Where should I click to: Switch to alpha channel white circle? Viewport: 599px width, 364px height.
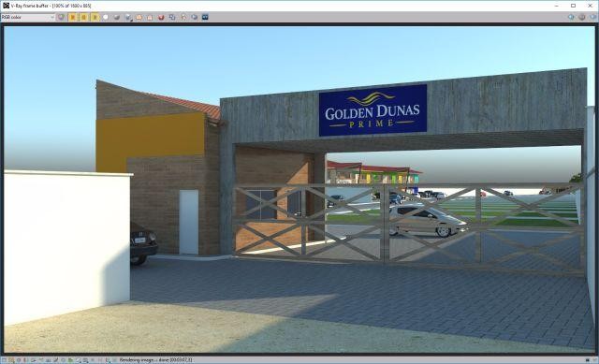pos(106,17)
